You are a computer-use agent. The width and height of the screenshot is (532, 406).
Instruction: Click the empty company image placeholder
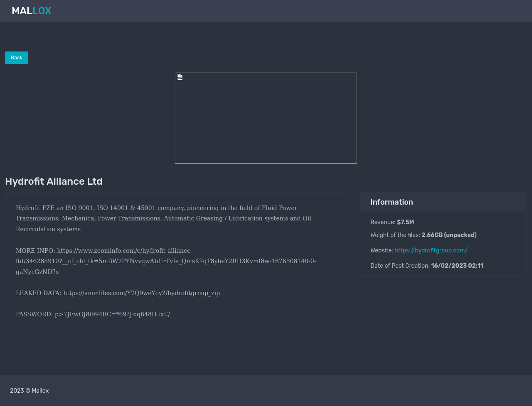click(x=266, y=118)
